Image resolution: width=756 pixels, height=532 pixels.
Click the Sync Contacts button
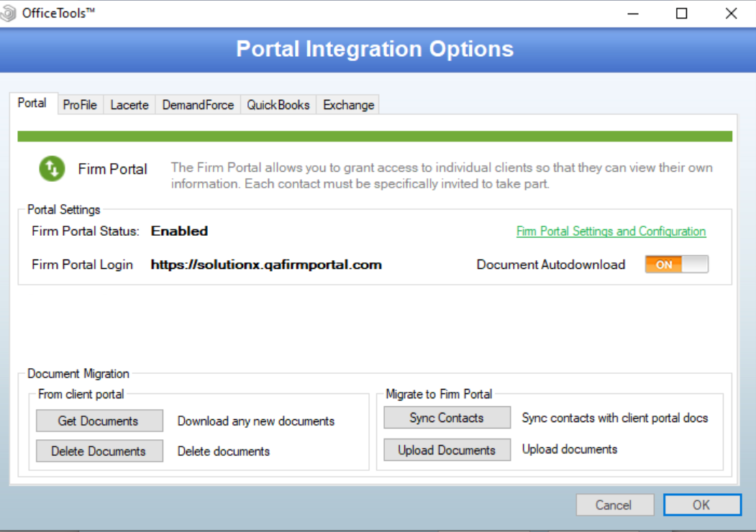click(x=447, y=418)
